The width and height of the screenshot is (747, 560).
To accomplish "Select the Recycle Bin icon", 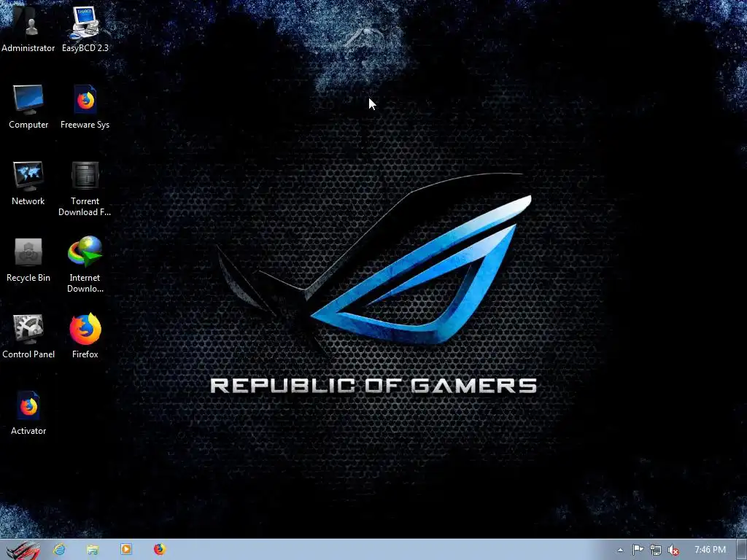I will pyautogui.click(x=28, y=260).
